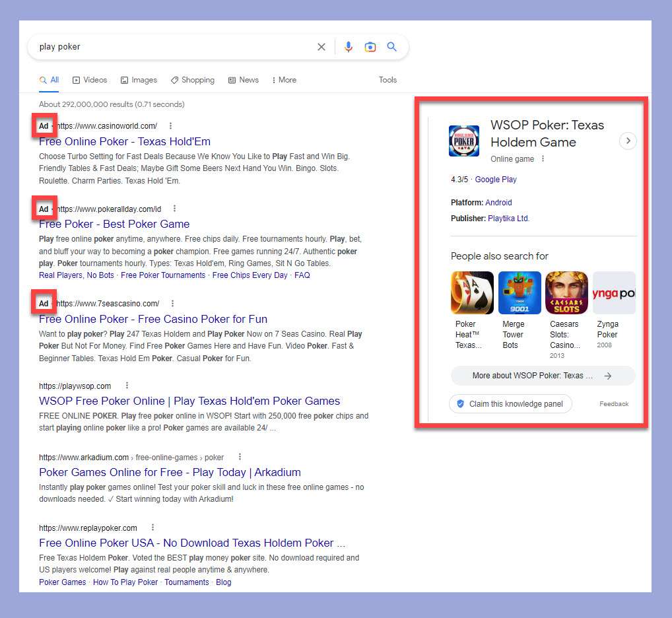
Task: Click inside the play poker search field
Action: point(172,47)
